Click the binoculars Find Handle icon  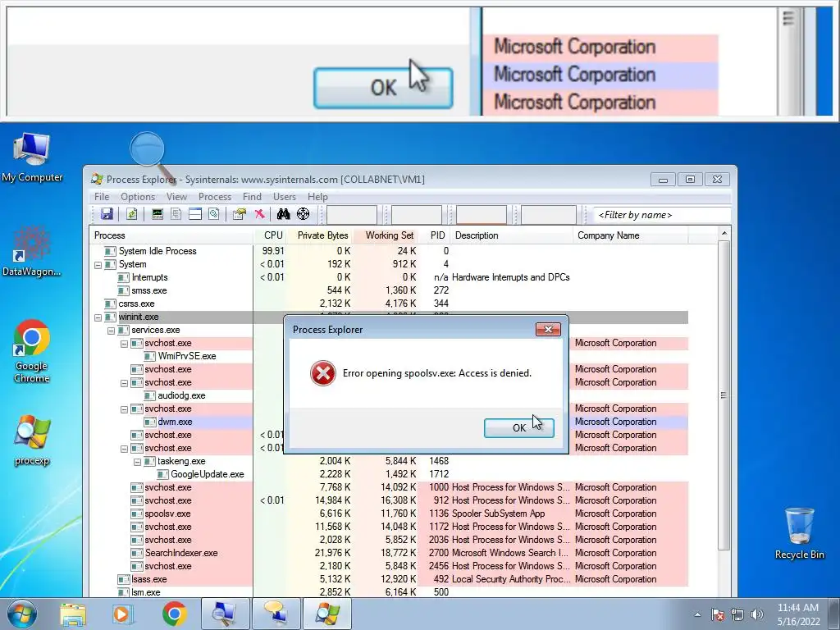[x=283, y=214]
